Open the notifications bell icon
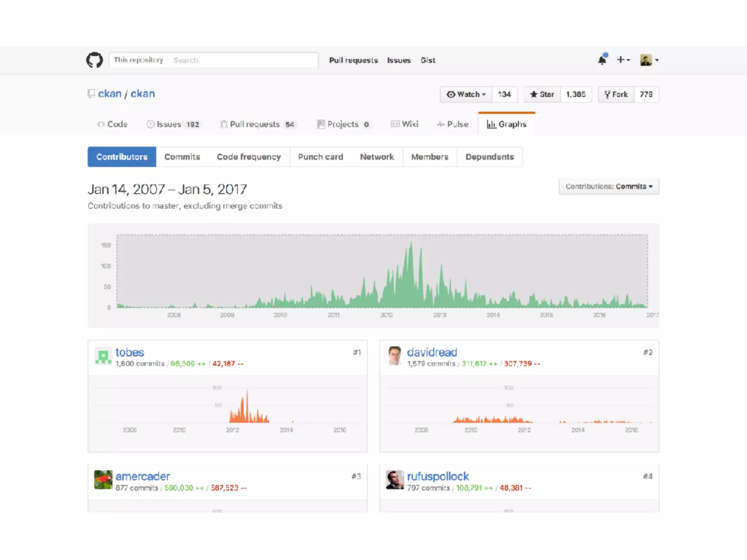The width and height of the screenshot is (747, 560). (602, 60)
